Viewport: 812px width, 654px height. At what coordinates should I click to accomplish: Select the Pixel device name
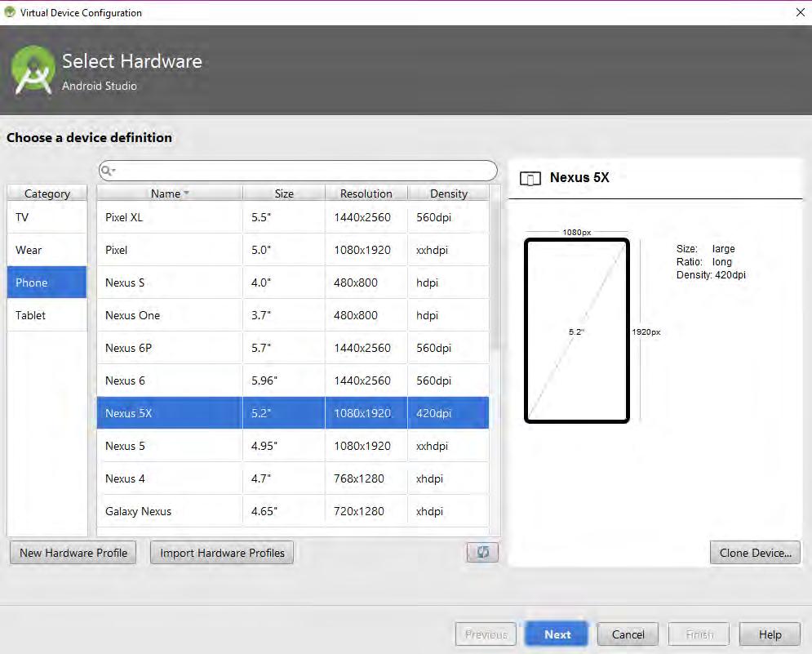tap(116, 250)
